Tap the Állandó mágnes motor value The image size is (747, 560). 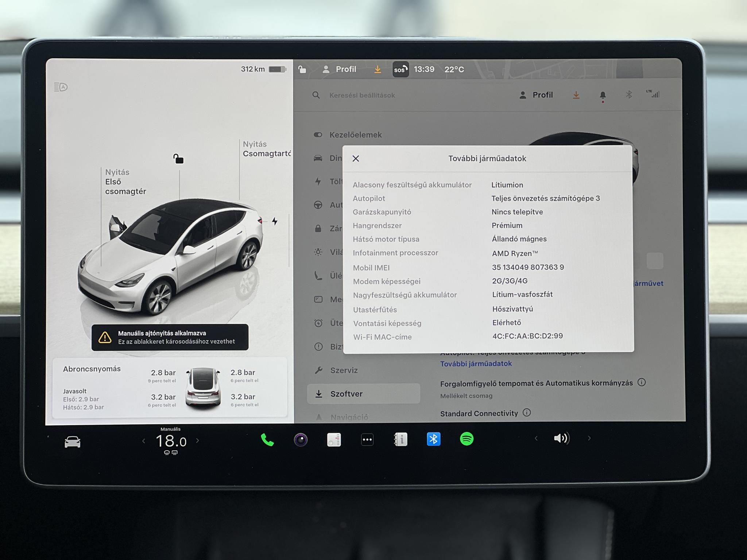coord(519,239)
